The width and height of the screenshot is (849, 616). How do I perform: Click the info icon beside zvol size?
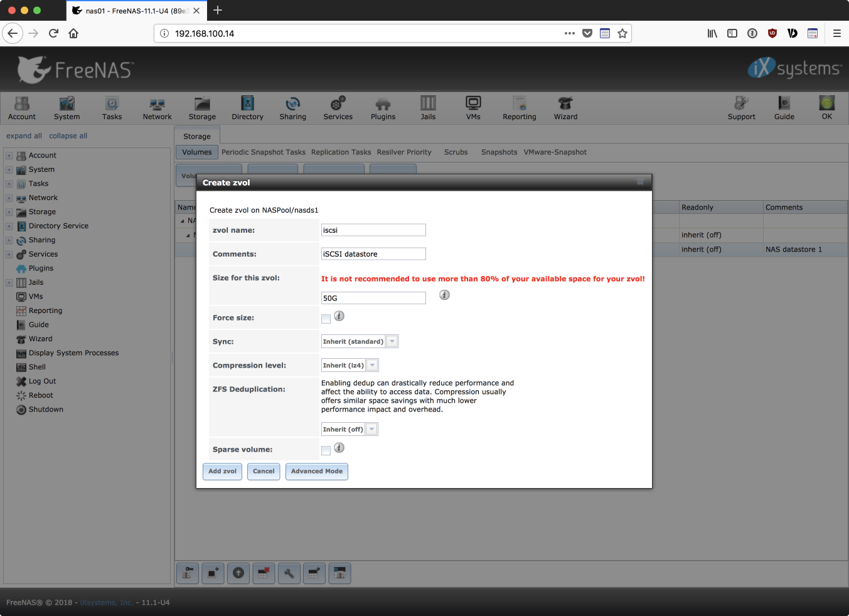(x=444, y=295)
